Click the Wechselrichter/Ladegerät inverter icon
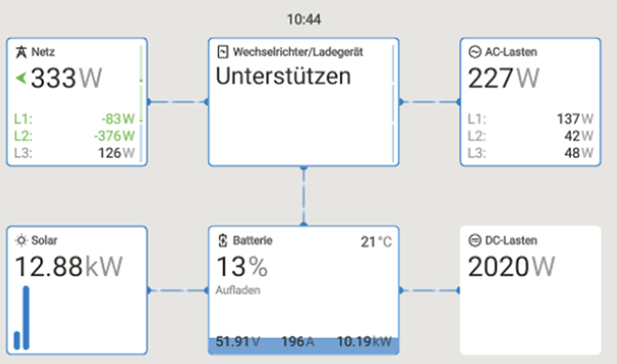 [223, 52]
